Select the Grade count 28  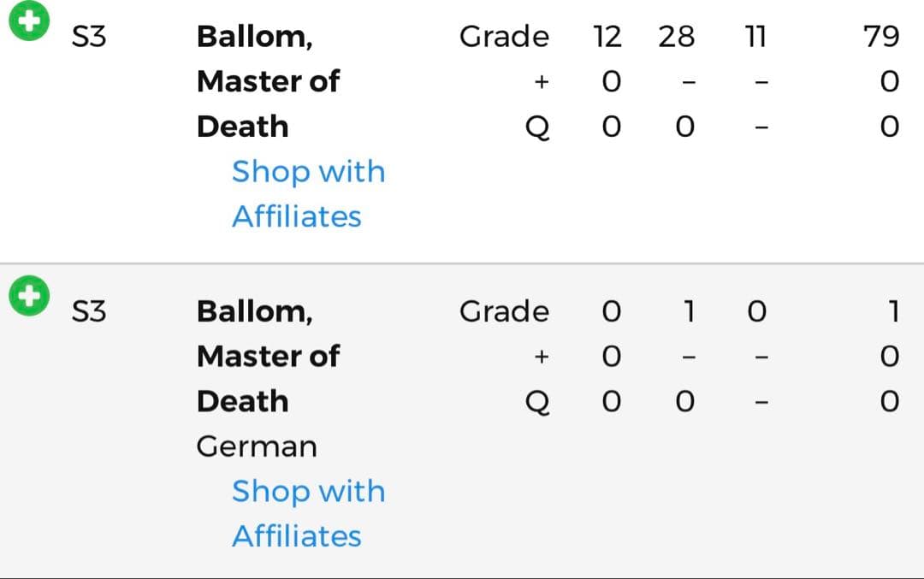pyautogui.click(x=676, y=37)
